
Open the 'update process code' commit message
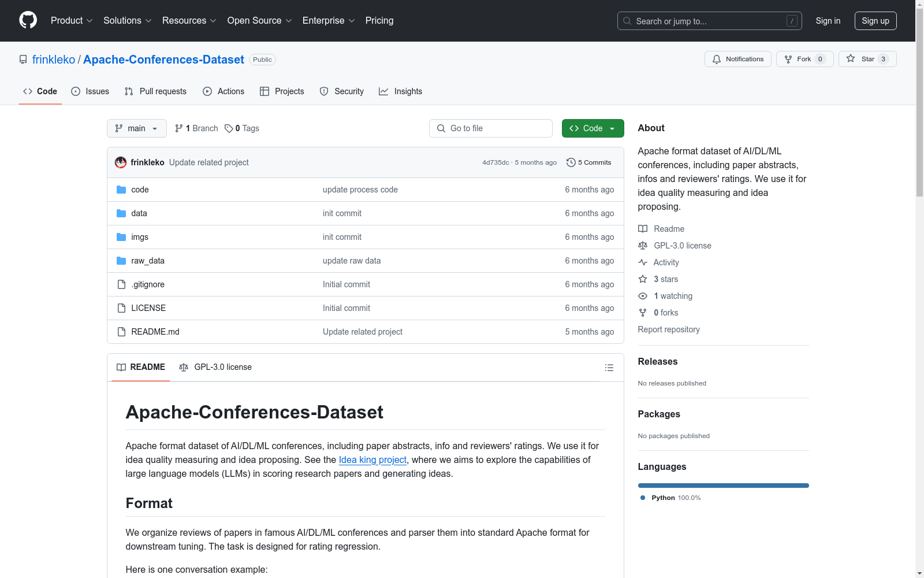tap(360, 190)
